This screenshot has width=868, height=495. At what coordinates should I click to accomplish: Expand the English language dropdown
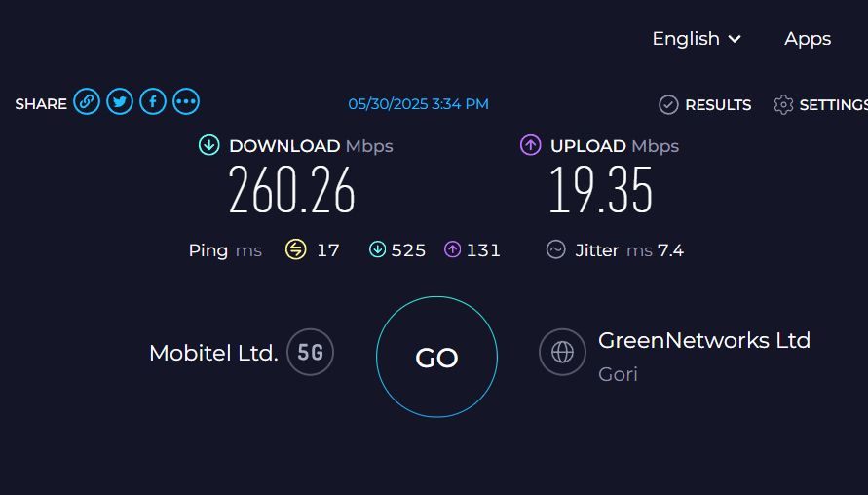697,39
